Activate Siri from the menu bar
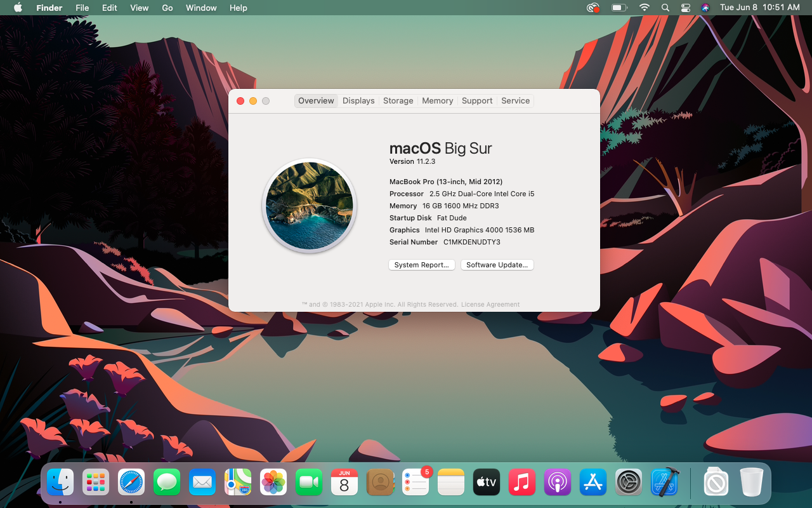This screenshot has height=508, width=812. click(705, 8)
